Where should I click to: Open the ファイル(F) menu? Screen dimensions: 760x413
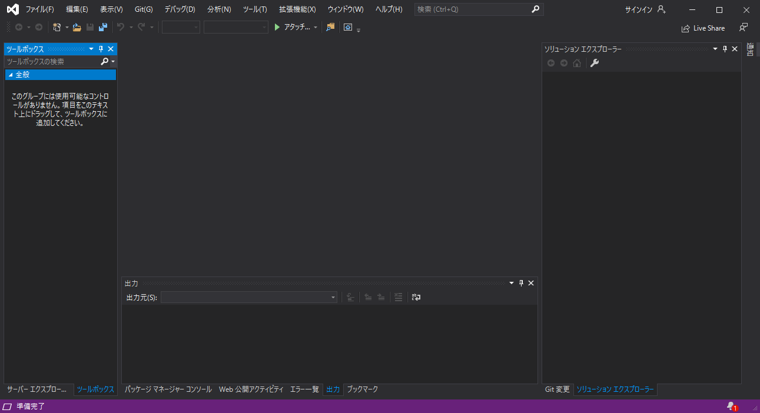(x=40, y=9)
